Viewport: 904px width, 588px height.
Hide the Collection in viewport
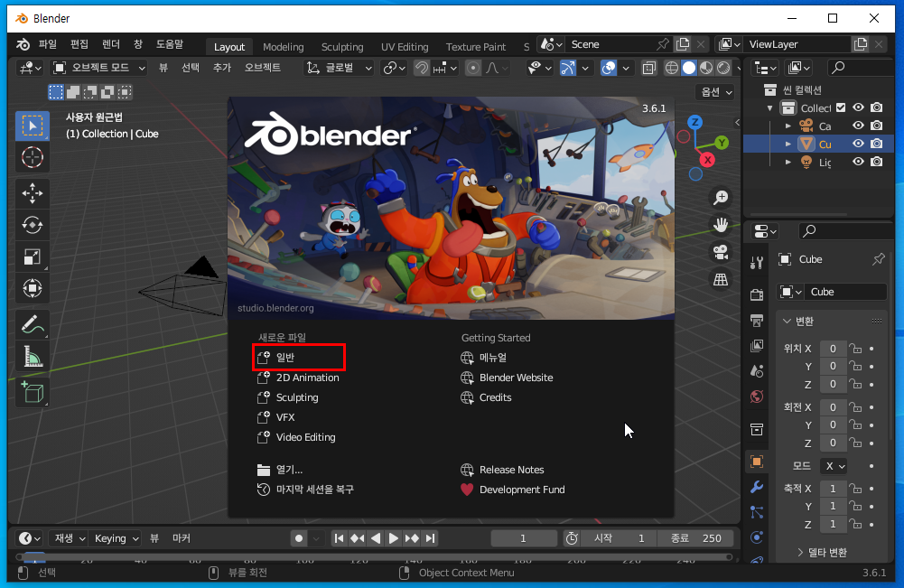859,107
